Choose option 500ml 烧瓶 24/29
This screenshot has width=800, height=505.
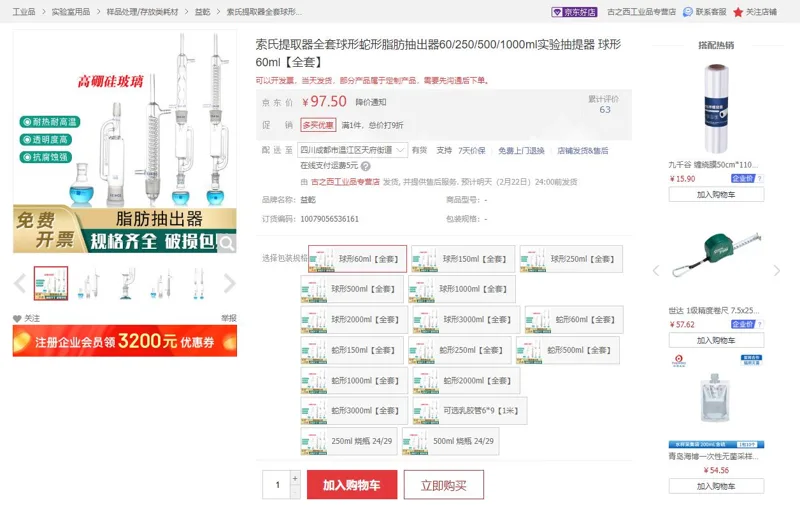click(x=451, y=441)
